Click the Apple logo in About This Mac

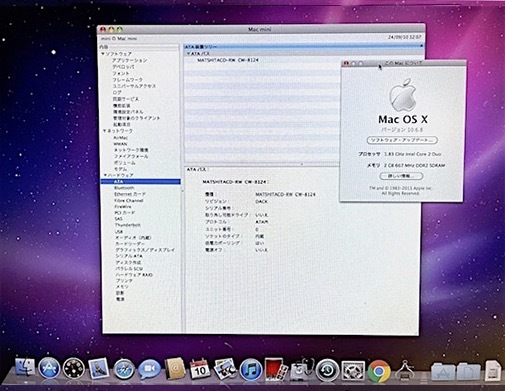[403, 95]
